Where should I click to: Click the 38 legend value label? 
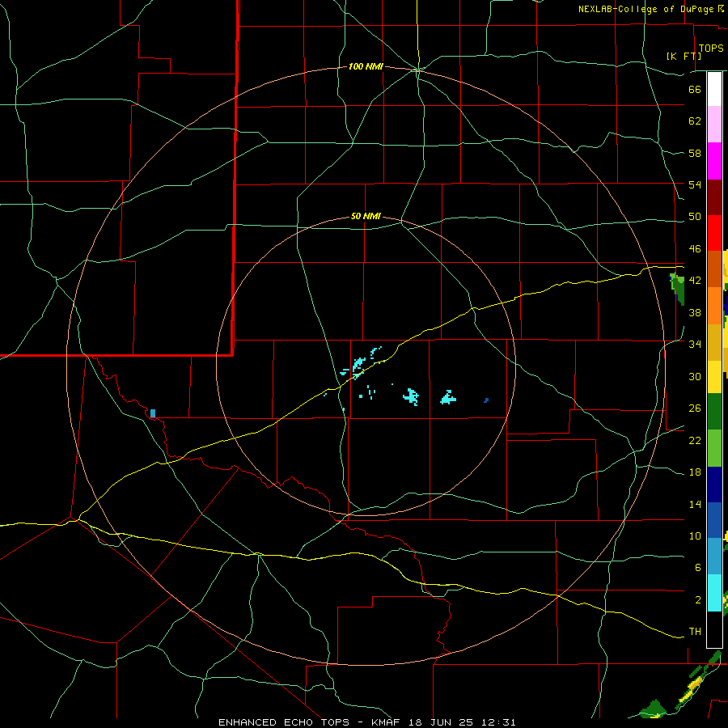pyautogui.click(x=695, y=312)
